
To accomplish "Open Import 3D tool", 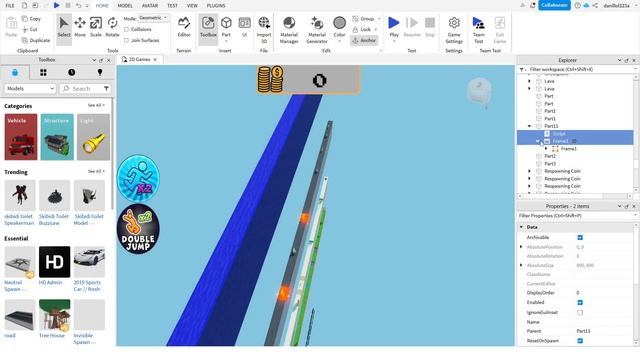I will click(264, 30).
